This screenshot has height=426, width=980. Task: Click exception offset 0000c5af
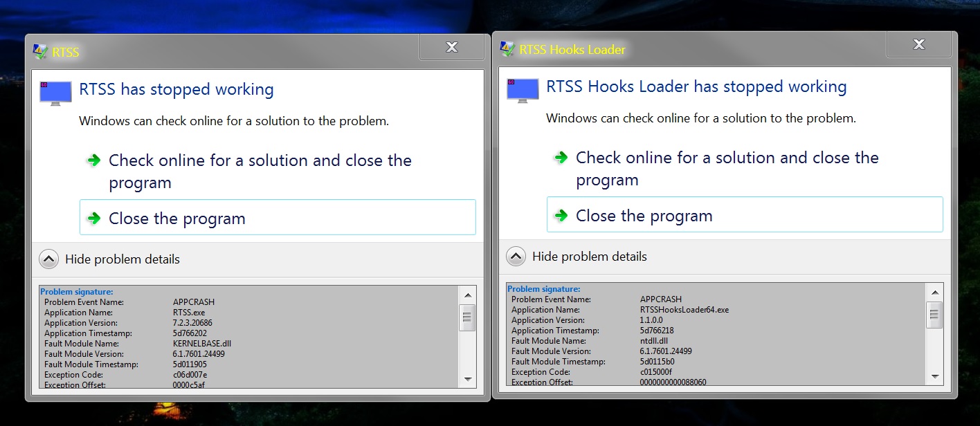[x=188, y=385]
